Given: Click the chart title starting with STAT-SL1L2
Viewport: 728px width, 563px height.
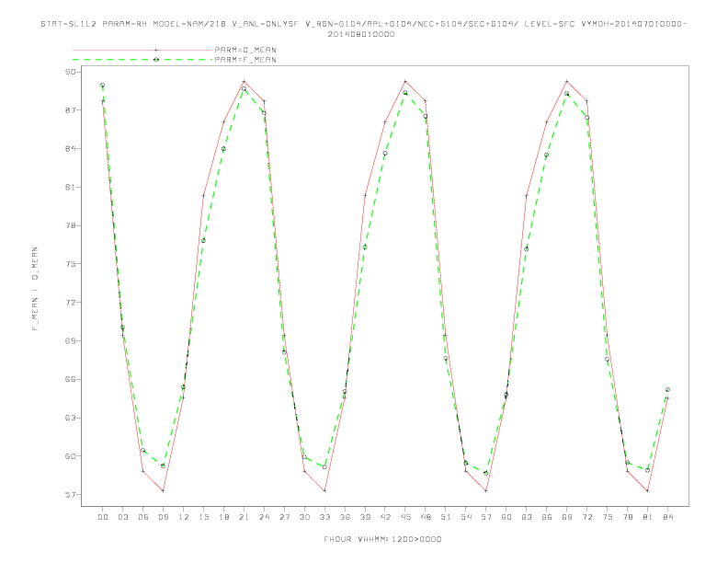Looking at the screenshot, I should click(364, 24).
